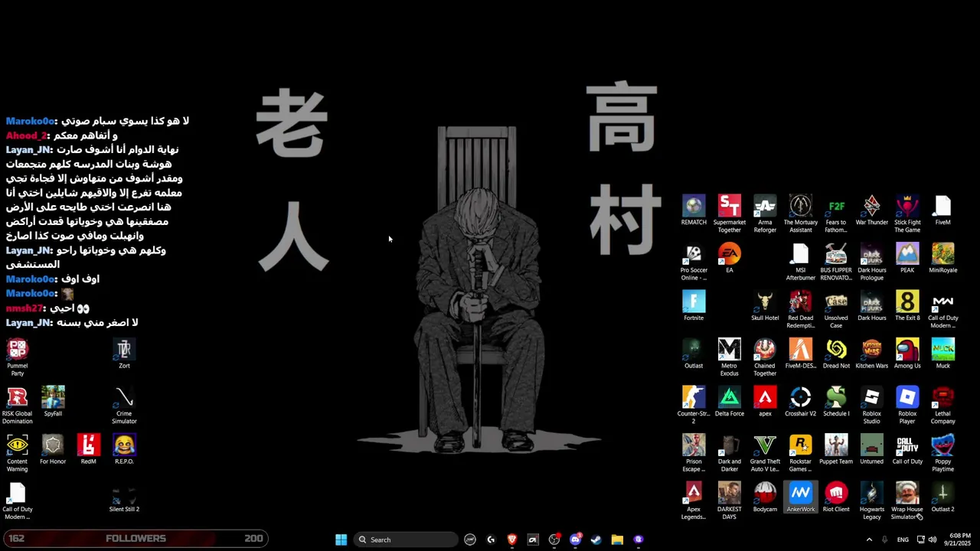Launch Chained Together icon
Screen dimensions: 980x551
pos(765,357)
